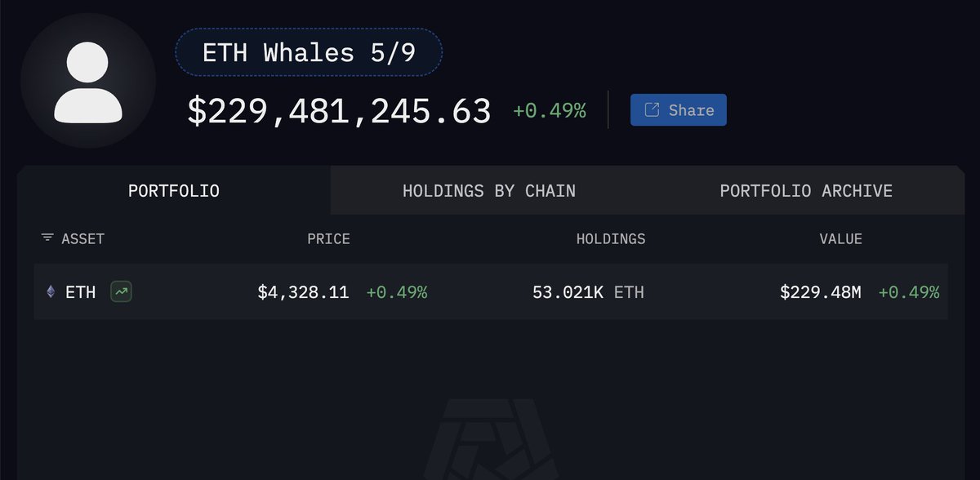Open the Share button

click(x=679, y=110)
